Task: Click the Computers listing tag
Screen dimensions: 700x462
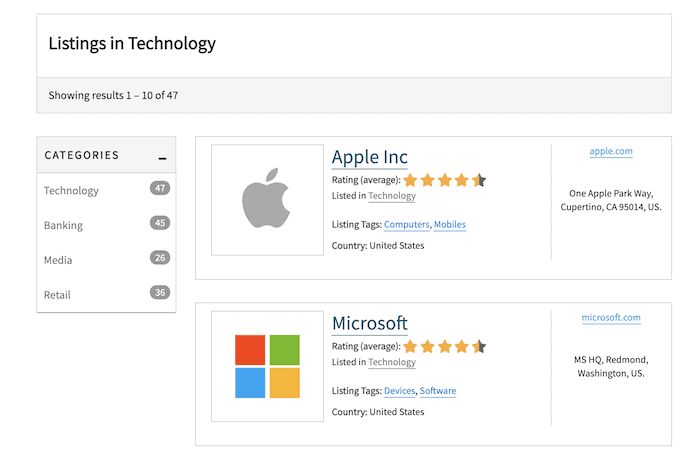Action: [x=406, y=225]
